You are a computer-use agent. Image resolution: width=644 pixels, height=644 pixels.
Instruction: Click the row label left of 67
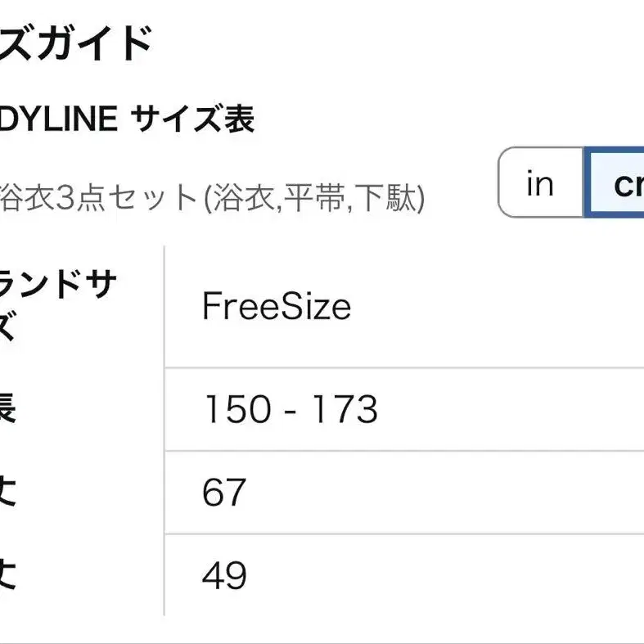click(7, 491)
